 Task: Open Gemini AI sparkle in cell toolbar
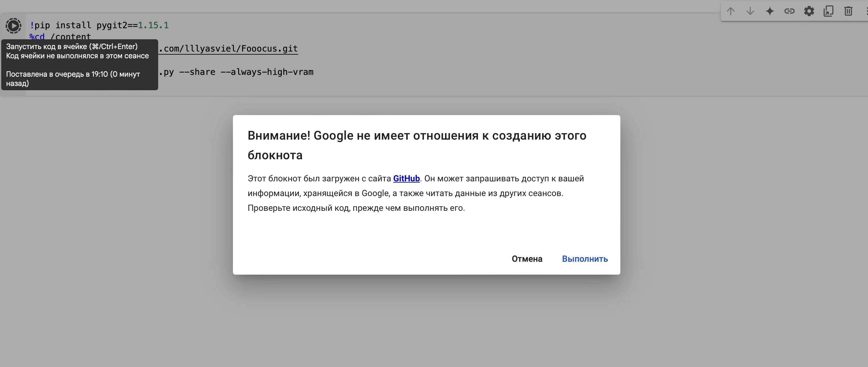point(770,11)
